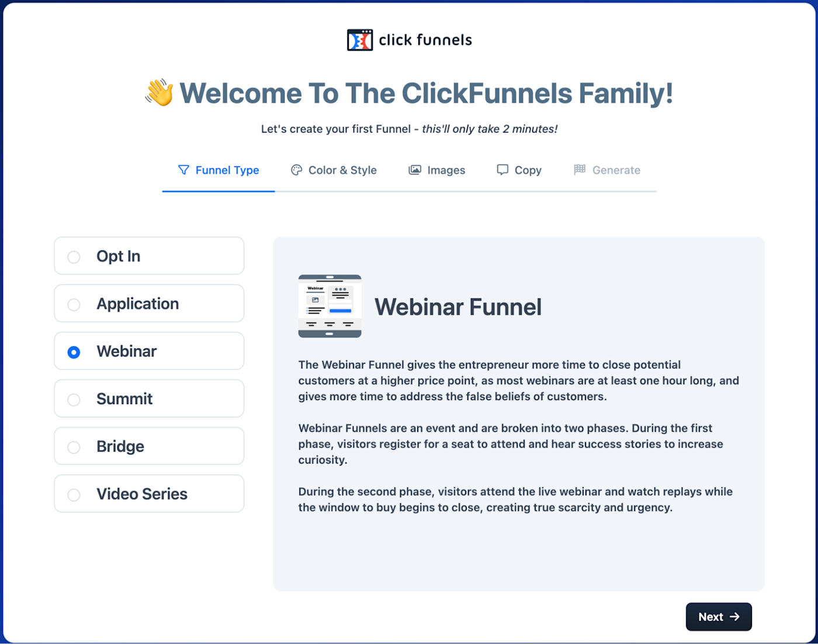Click the waving hand emoji
This screenshot has width=818, height=644.
(160, 93)
